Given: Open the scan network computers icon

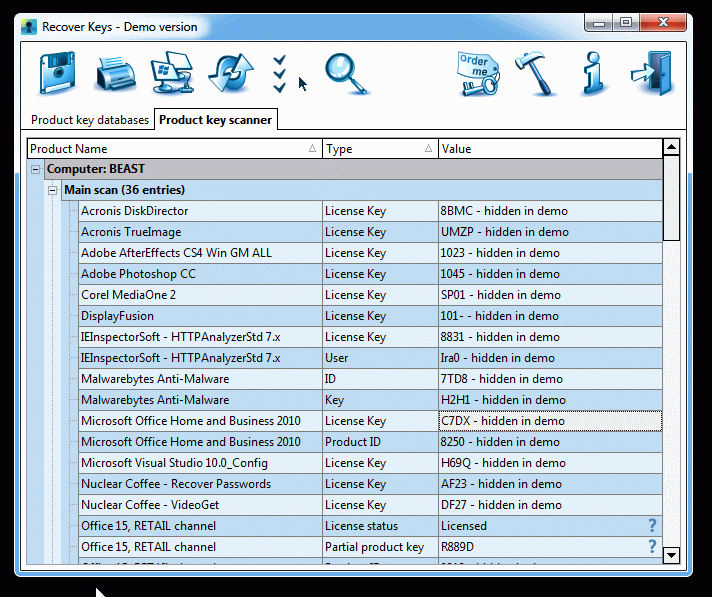Looking at the screenshot, I should point(173,73).
